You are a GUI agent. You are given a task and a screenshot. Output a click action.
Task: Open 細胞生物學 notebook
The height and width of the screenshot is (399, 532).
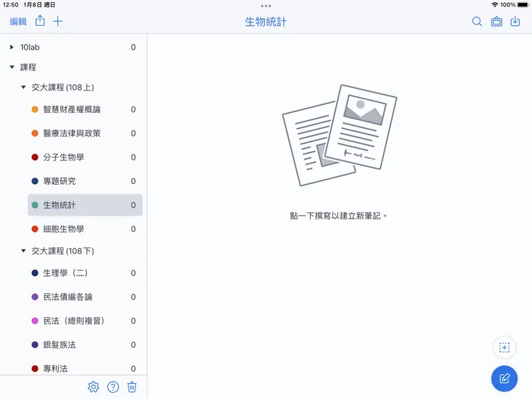tap(85, 229)
